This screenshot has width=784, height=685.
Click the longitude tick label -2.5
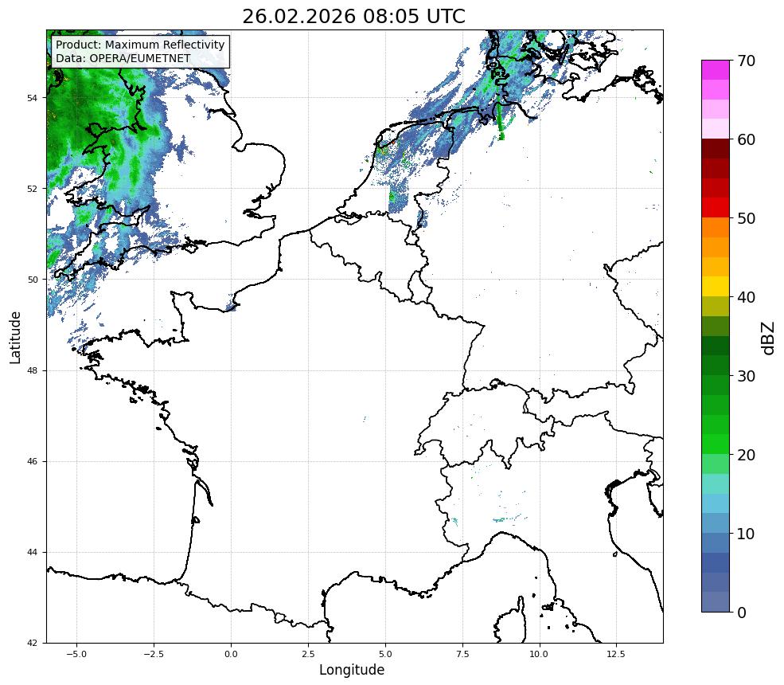pyautogui.click(x=154, y=654)
